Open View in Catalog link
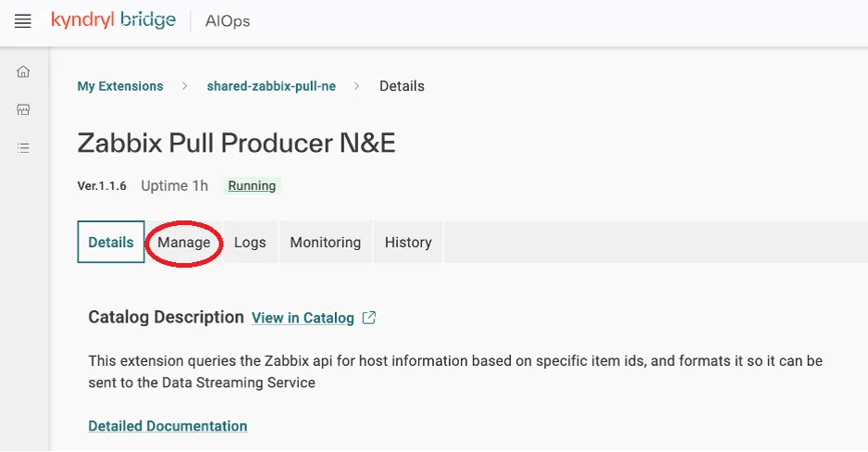Viewport: 868px width, 452px height. pyautogui.click(x=303, y=318)
